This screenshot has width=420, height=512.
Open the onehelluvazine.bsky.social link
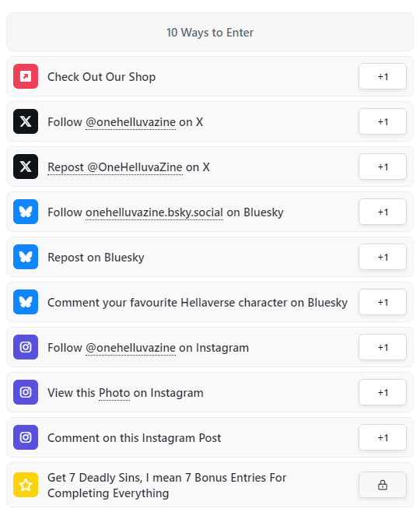pos(154,212)
